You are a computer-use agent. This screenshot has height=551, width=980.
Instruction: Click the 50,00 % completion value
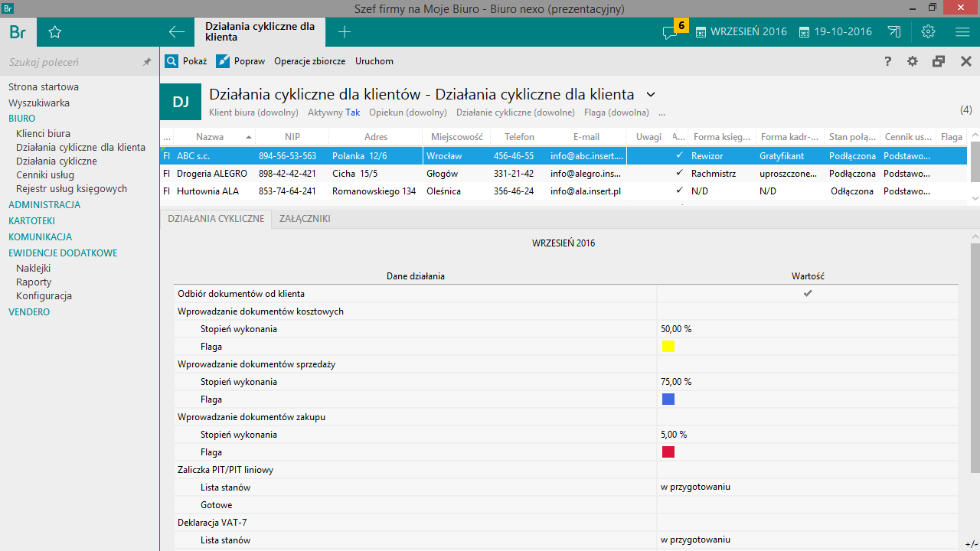pos(676,329)
